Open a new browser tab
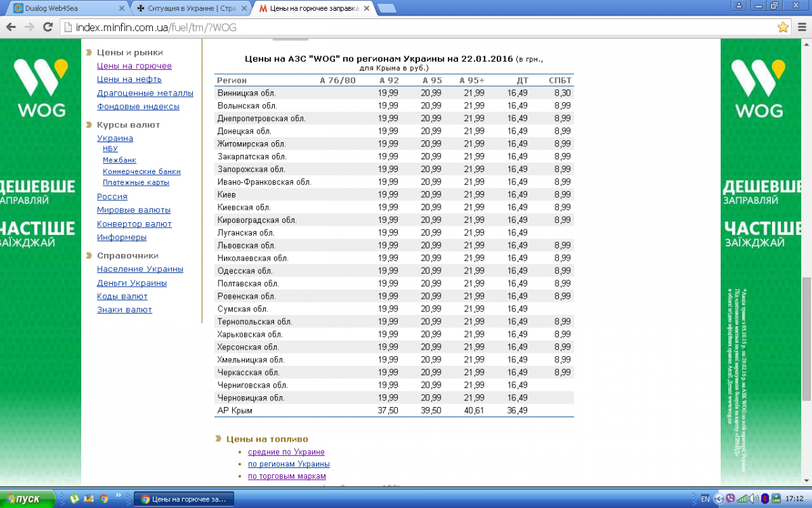The height and width of the screenshot is (508, 812). (387, 9)
